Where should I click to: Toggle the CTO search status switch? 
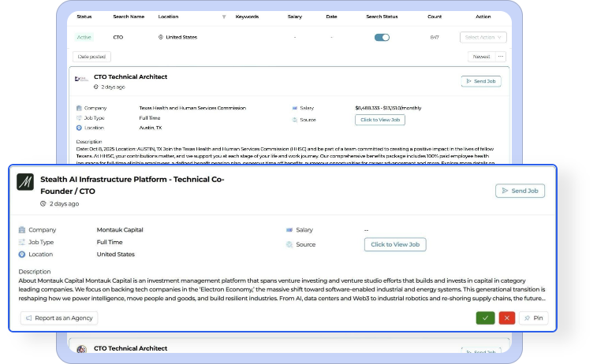coord(382,37)
